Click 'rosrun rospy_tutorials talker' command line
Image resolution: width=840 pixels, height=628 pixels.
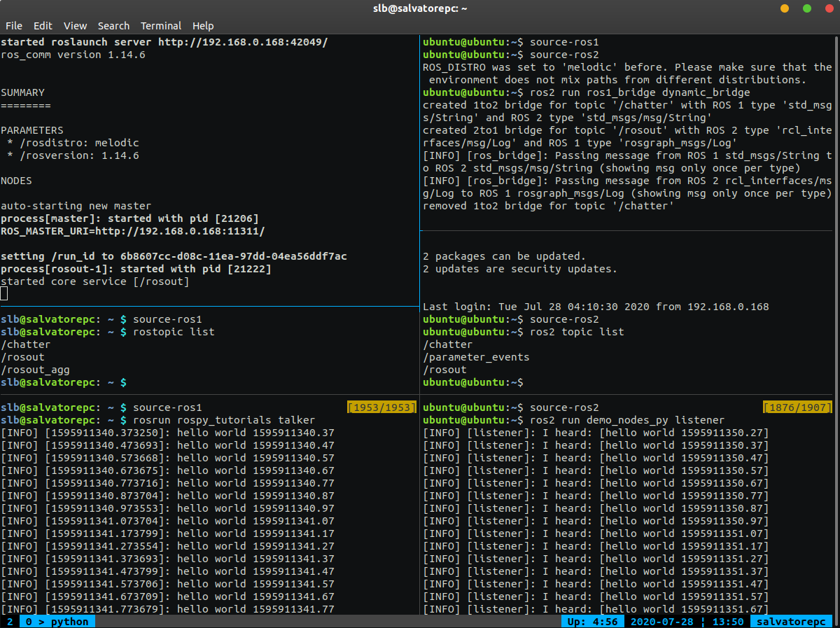pos(224,420)
